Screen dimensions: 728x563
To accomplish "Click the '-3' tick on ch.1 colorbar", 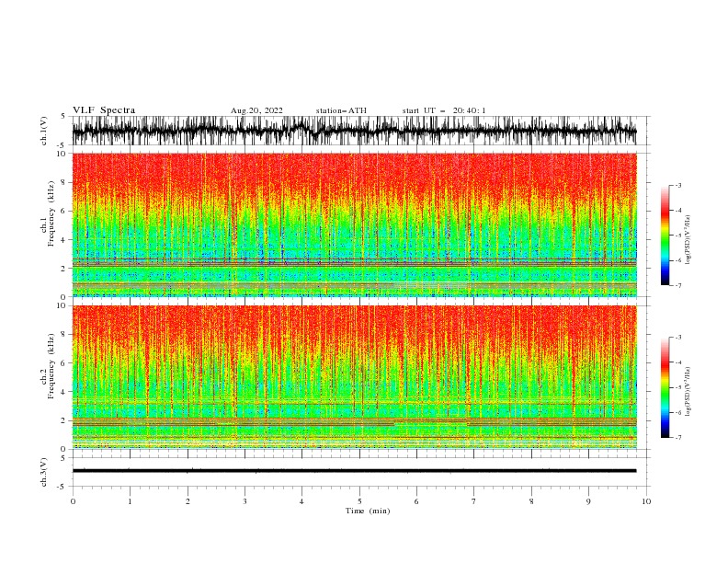I will pos(677,185).
